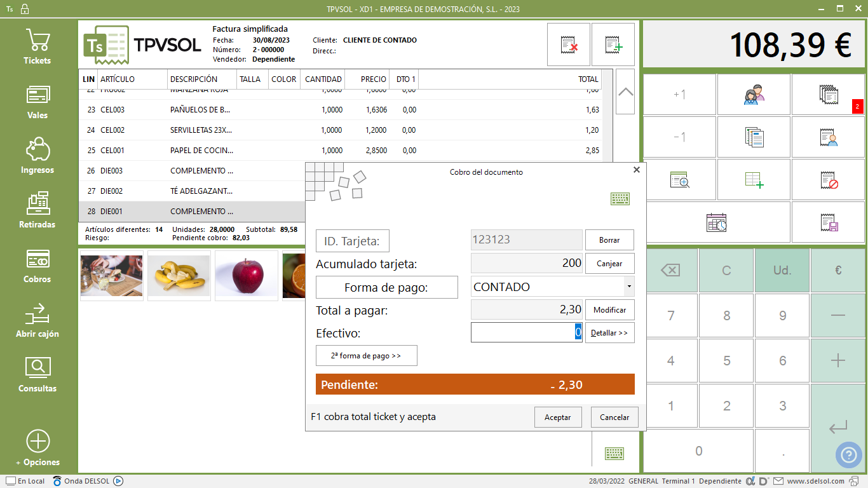The height and width of the screenshot is (488, 868).
Task: Select the red apple product thumbnail
Action: point(247,275)
